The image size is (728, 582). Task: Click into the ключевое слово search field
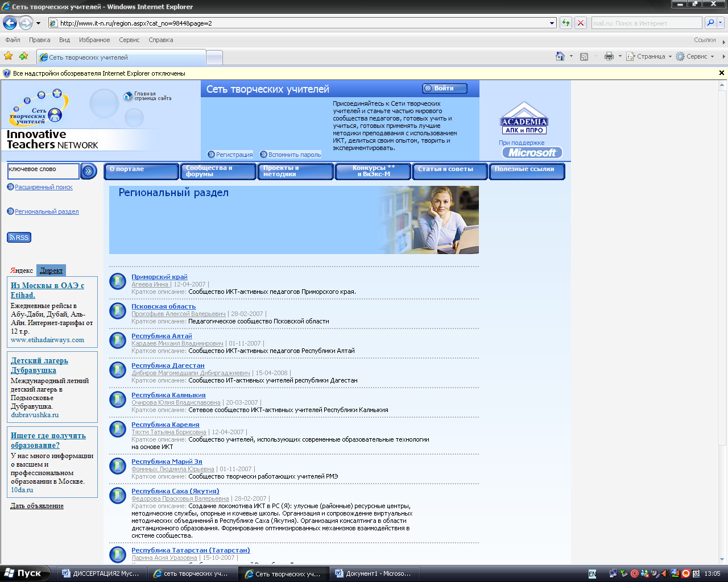43,171
